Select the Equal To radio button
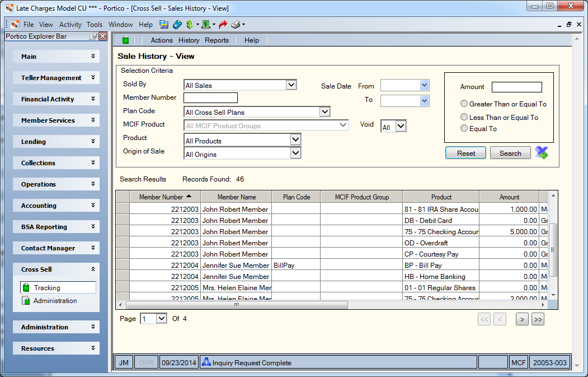The image size is (588, 377). pos(464,128)
